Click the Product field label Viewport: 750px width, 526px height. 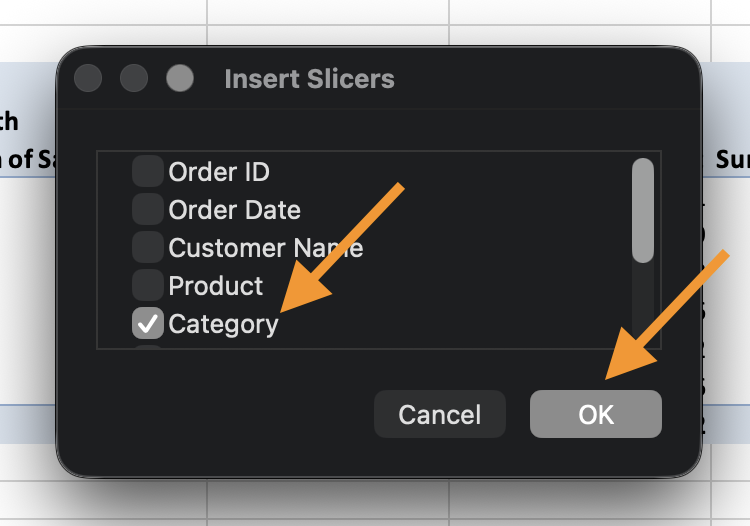tap(216, 286)
